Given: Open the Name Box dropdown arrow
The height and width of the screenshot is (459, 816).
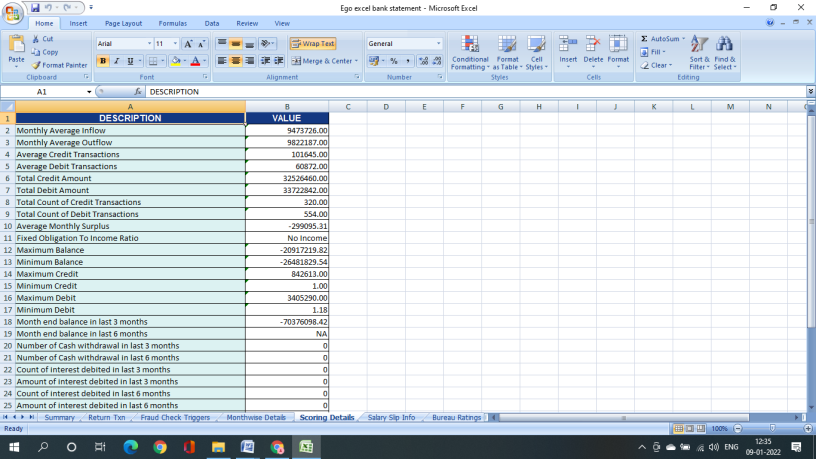Looking at the screenshot, I should point(90,92).
